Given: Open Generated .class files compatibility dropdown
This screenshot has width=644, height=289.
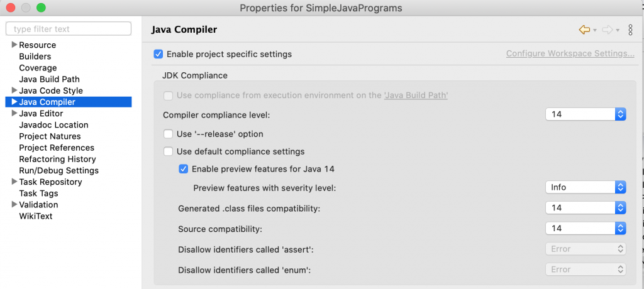Looking at the screenshot, I should pos(586,207).
